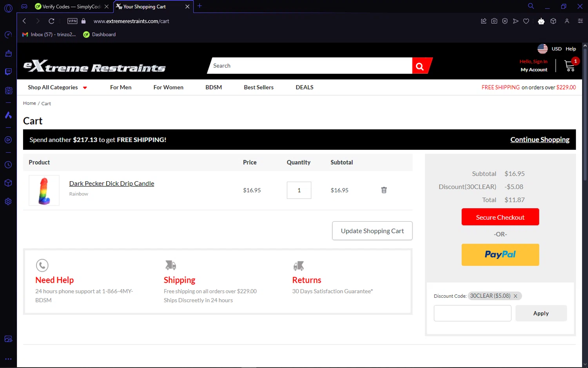The height and width of the screenshot is (368, 588).
Task: Expand the Shop All Categories dropdown
Action: 57,87
